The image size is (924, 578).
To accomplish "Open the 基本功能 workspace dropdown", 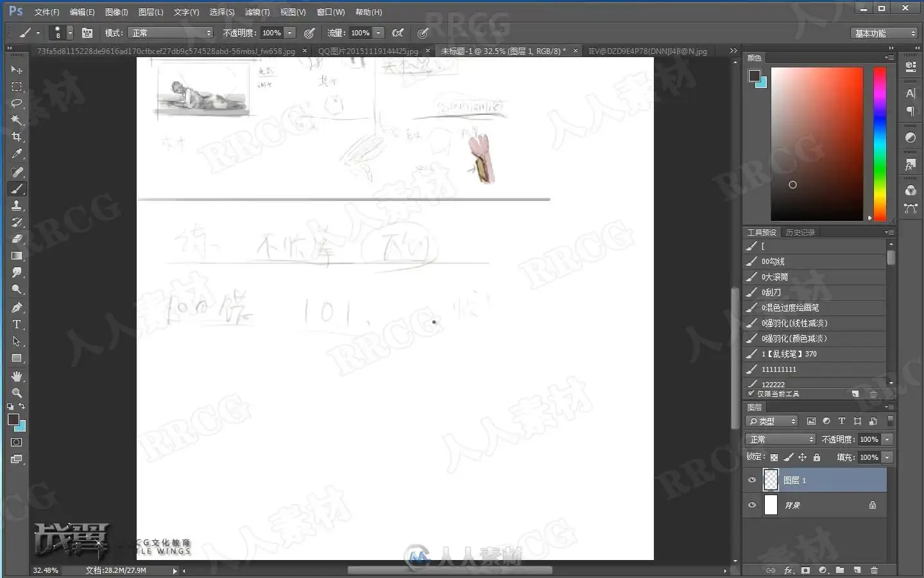I will (x=885, y=33).
